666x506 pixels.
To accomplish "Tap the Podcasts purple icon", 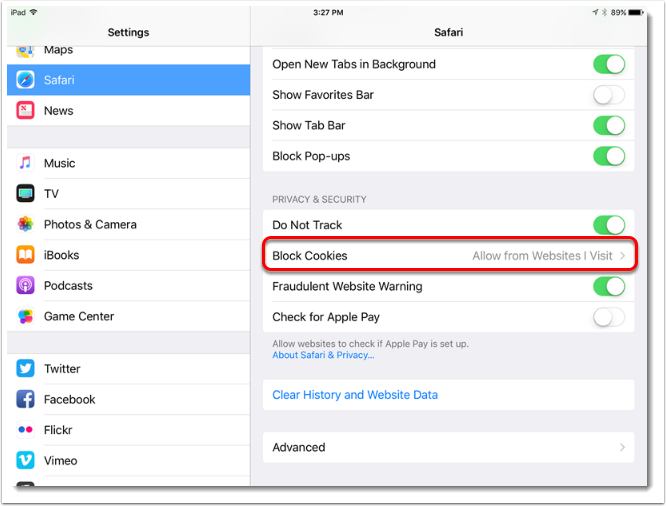I will (x=25, y=286).
